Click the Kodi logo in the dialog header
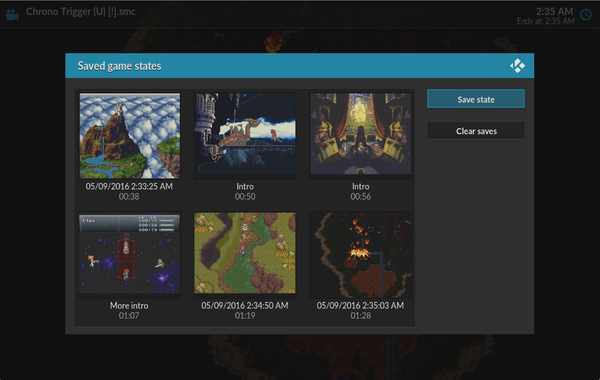The height and width of the screenshot is (380, 600). (x=517, y=66)
